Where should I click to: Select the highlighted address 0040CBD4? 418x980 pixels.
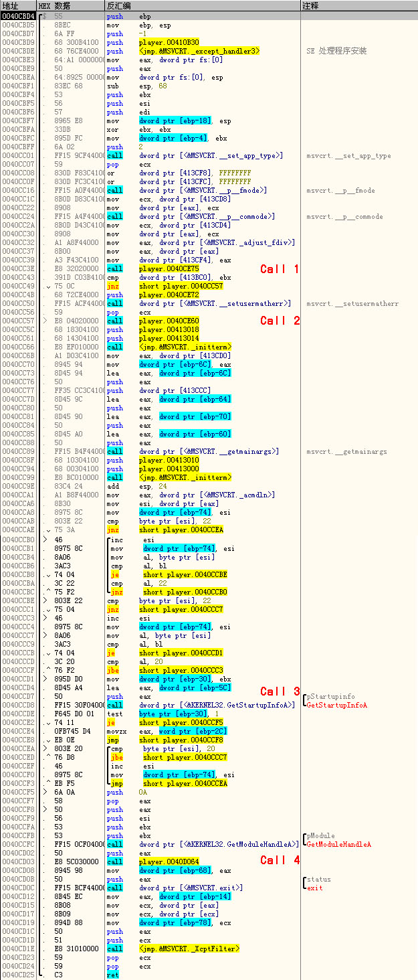click(x=18, y=15)
